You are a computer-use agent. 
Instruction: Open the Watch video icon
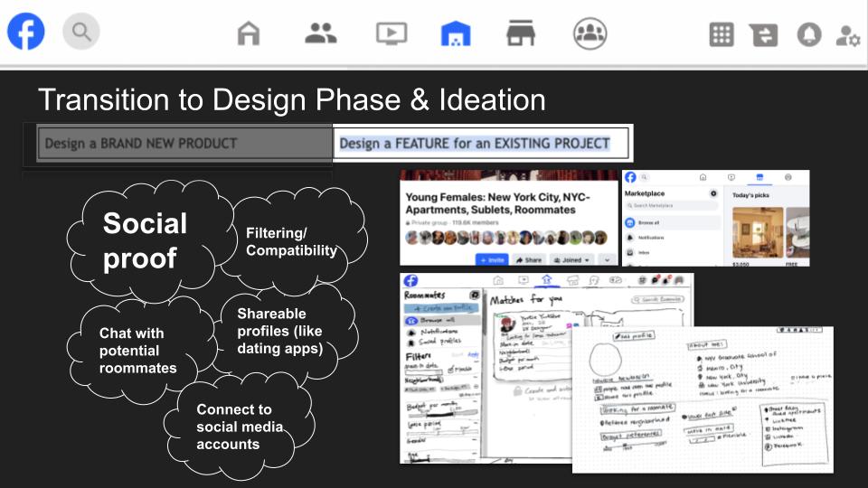(392, 33)
